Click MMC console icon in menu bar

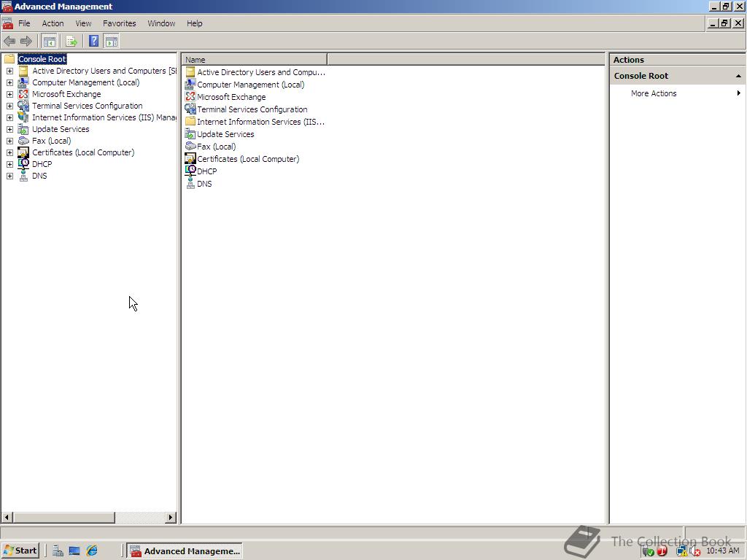click(7, 23)
